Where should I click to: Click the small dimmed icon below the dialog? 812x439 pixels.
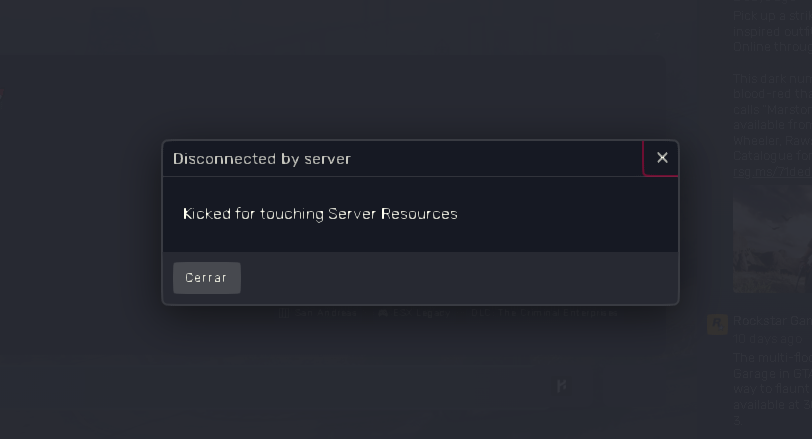pyautogui.click(x=562, y=384)
